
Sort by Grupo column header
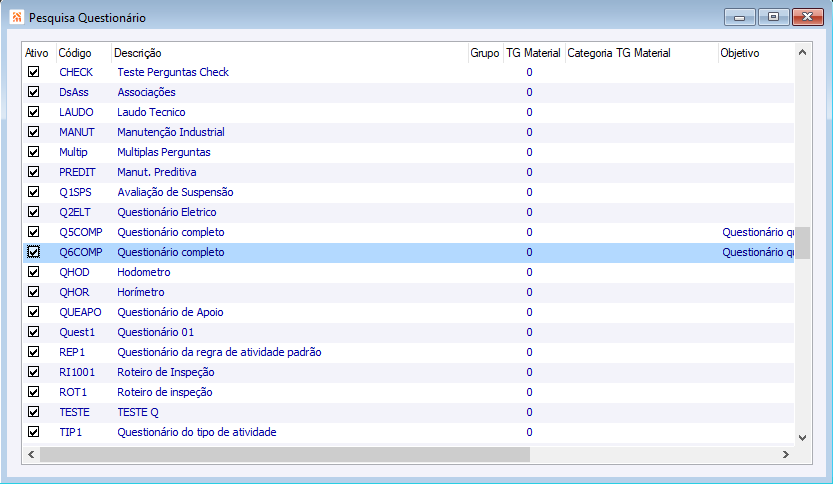click(484, 53)
